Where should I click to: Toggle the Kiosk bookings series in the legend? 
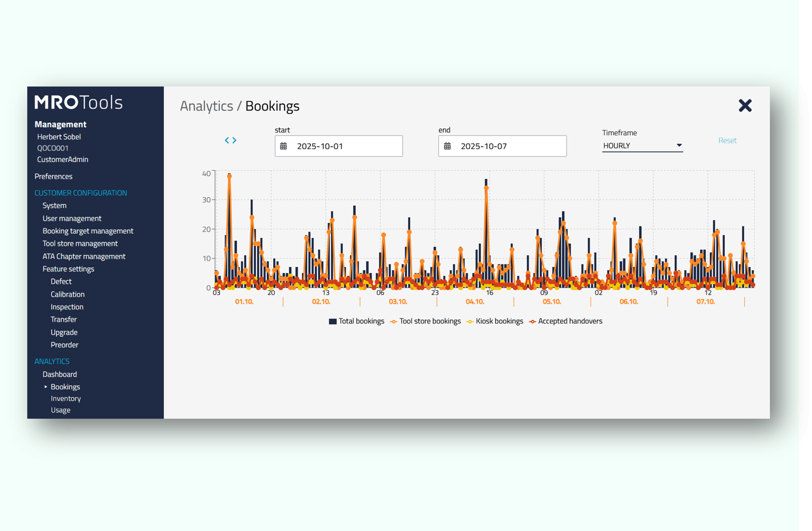470,321
